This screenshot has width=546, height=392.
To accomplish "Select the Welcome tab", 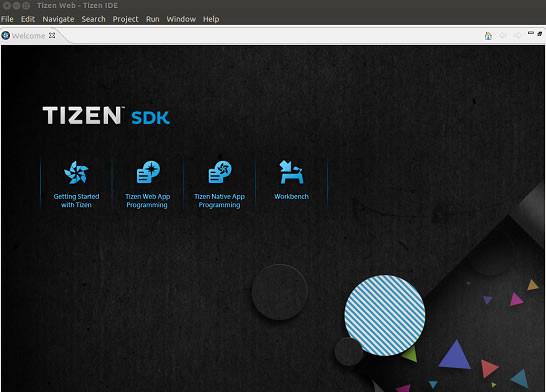I will [x=28, y=36].
